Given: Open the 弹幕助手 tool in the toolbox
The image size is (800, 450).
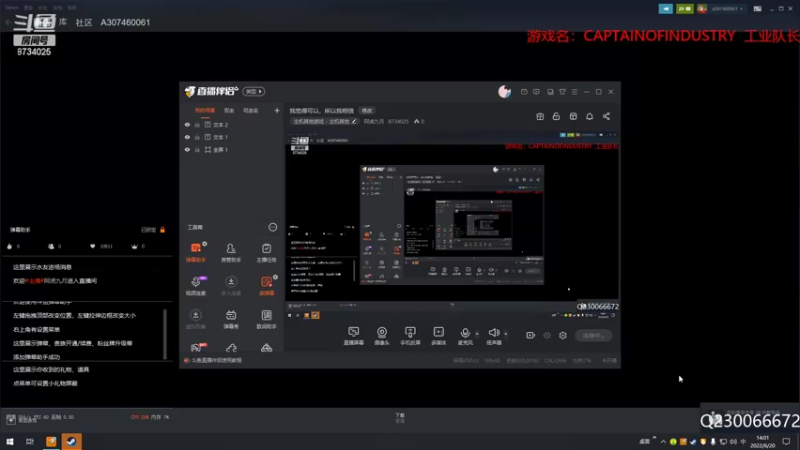Looking at the screenshot, I should pyautogui.click(x=195, y=252).
